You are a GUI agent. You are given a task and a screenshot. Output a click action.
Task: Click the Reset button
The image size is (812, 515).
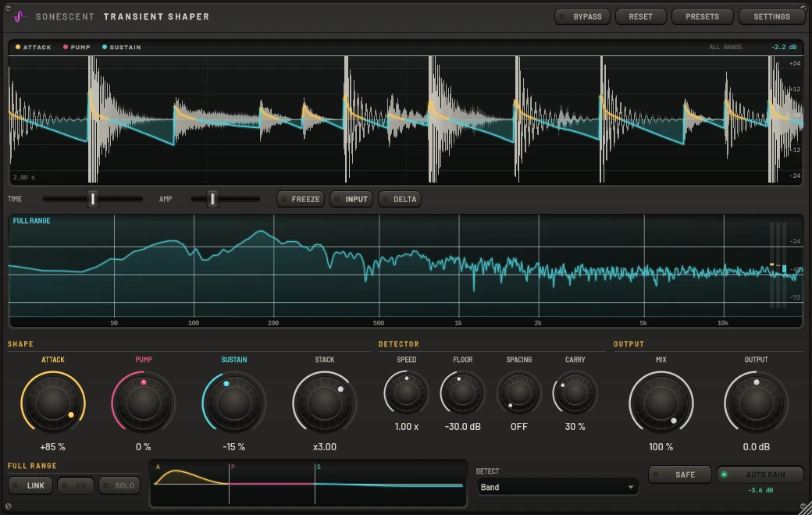[640, 16]
